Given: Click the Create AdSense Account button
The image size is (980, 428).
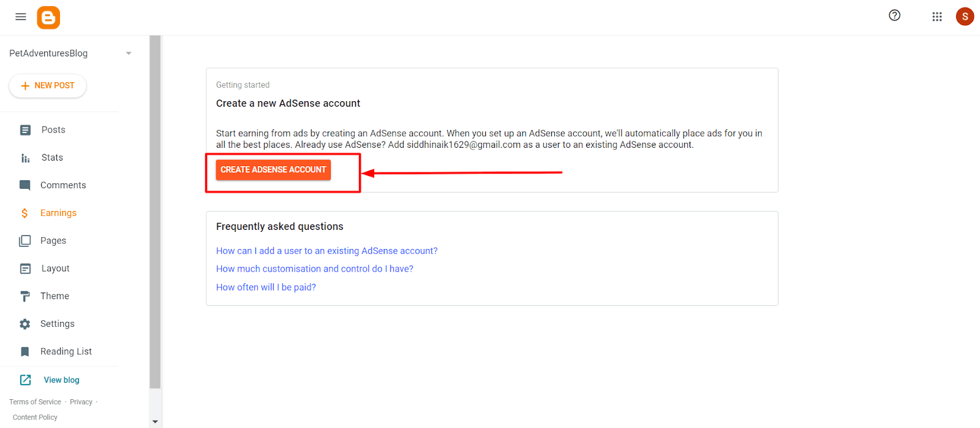Looking at the screenshot, I should point(273,169).
